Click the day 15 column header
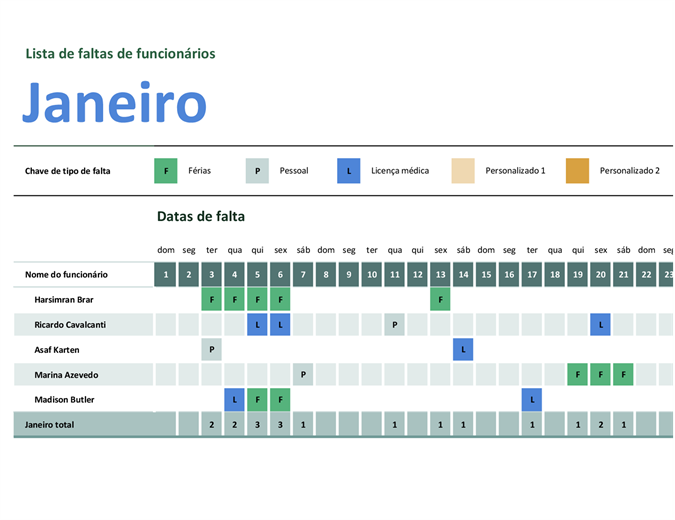 coord(486,274)
